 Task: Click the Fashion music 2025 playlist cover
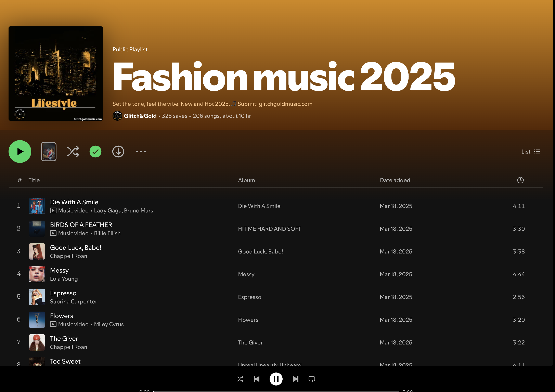pos(56,74)
